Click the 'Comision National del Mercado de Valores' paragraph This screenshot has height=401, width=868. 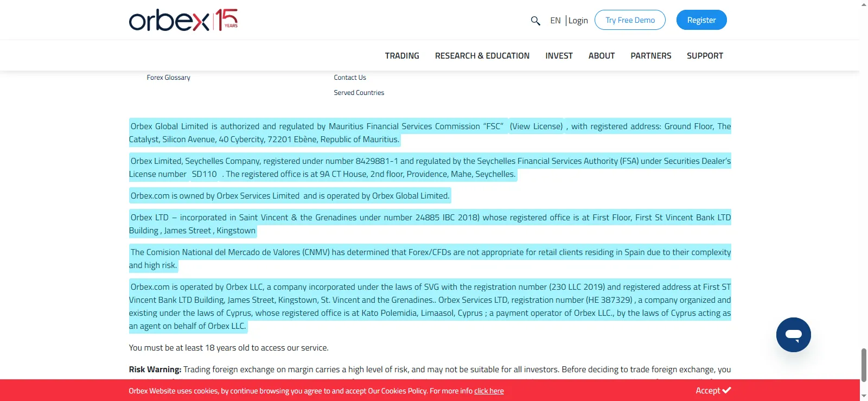click(x=430, y=259)
